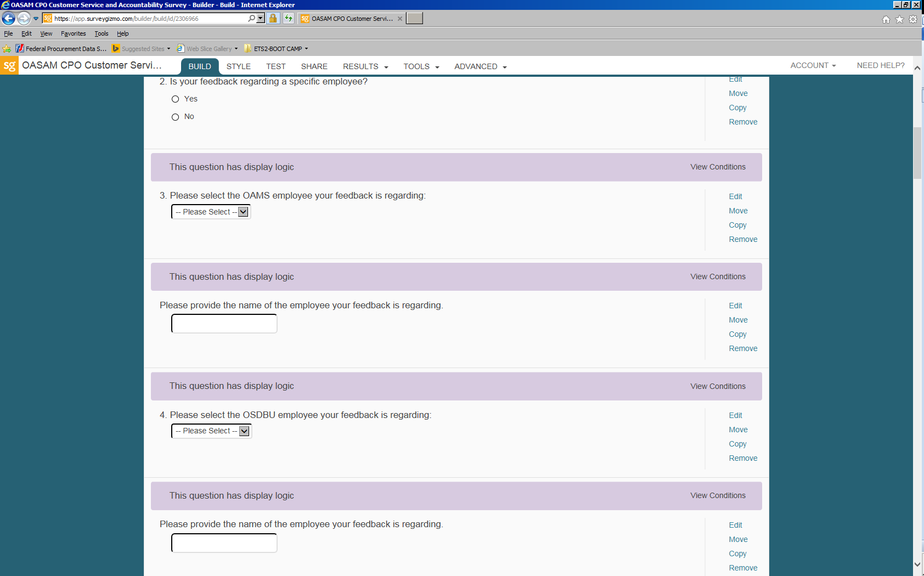Click the ETS2-BOOT CAMP folder icon
924x576 pixels.
click(x=247, y=48)
